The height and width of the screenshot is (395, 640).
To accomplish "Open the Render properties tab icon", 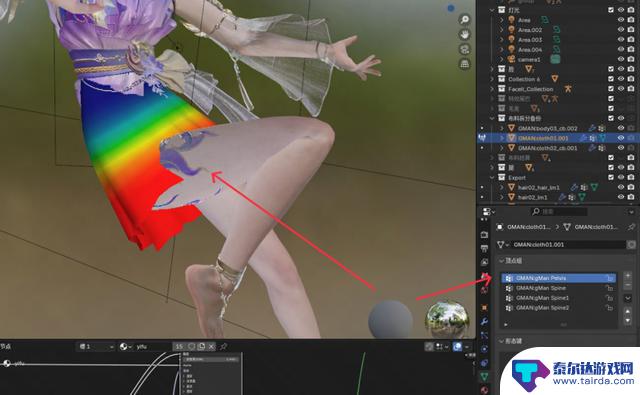I will (484, 235).
